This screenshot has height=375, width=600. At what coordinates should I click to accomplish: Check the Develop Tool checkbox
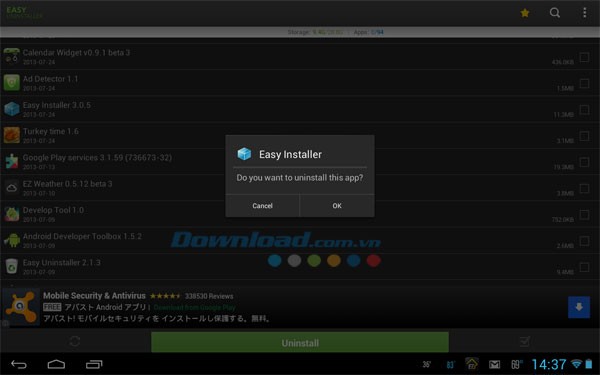click(x=584, y=215)
